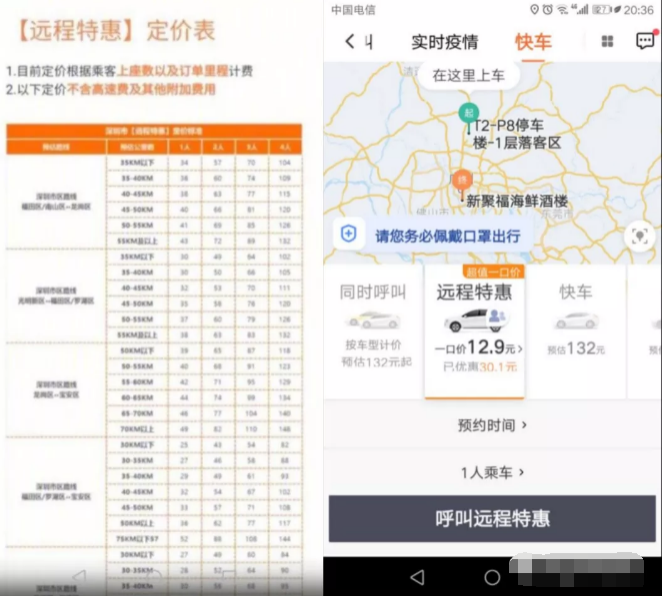Tap the car image under 快车 option
This screenshot has height=596, width=662.
[x=576, y=321]
